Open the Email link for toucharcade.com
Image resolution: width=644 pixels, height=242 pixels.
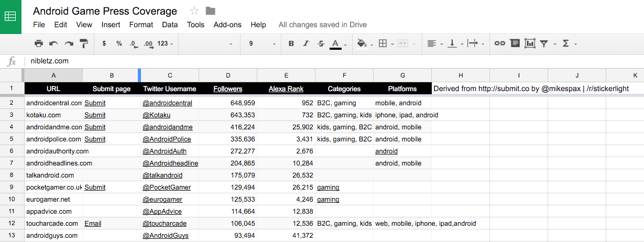click(x=93, y=224)
